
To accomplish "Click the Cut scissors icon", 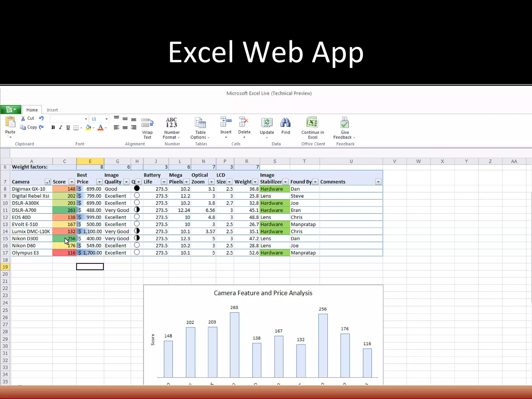I will (x=23, y=118).
